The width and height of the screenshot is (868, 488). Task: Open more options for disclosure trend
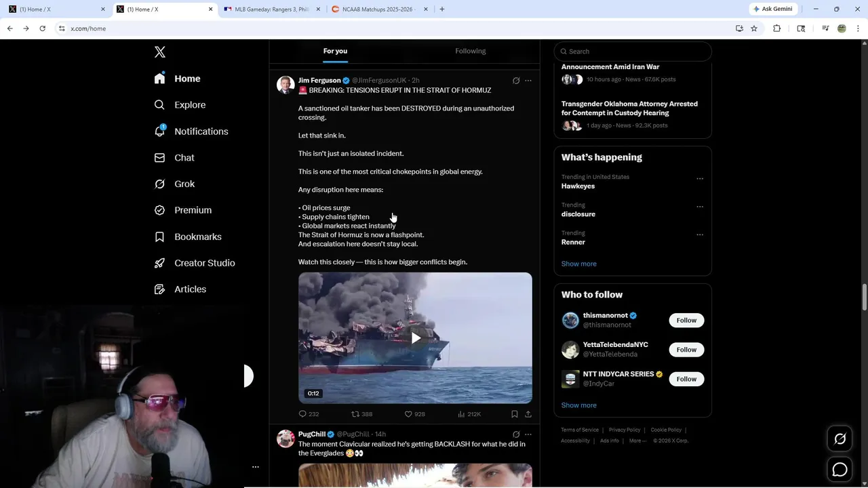click(x=700, y=207)
